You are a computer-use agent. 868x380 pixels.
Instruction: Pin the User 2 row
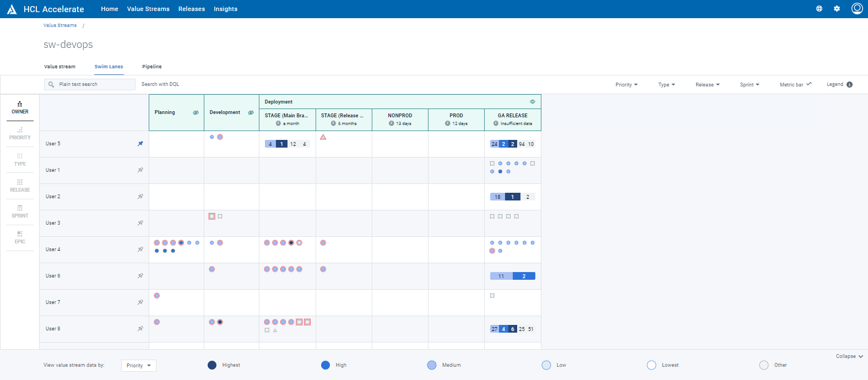[x=140, y=197]
